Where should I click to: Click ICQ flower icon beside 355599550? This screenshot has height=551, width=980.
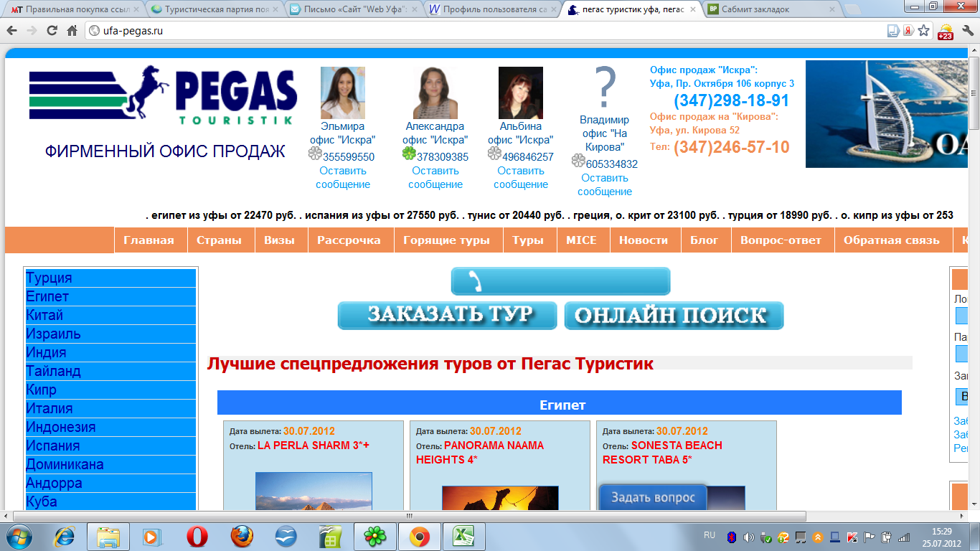(x=315, y=153)
